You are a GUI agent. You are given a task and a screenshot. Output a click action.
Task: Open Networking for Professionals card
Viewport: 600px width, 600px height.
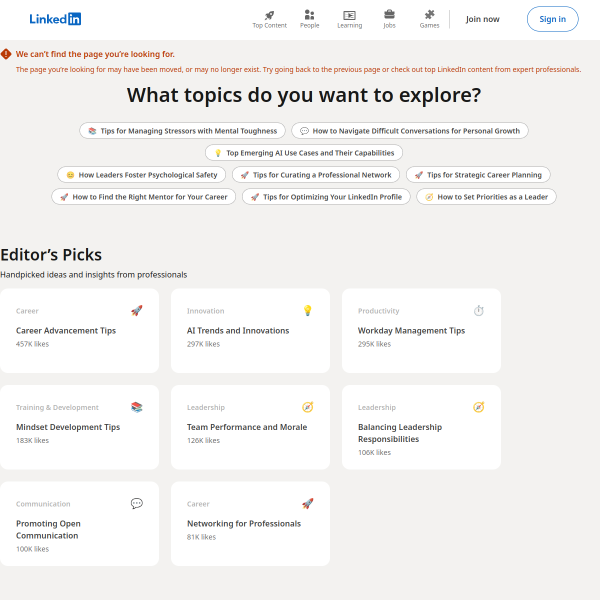coord(250,524)
